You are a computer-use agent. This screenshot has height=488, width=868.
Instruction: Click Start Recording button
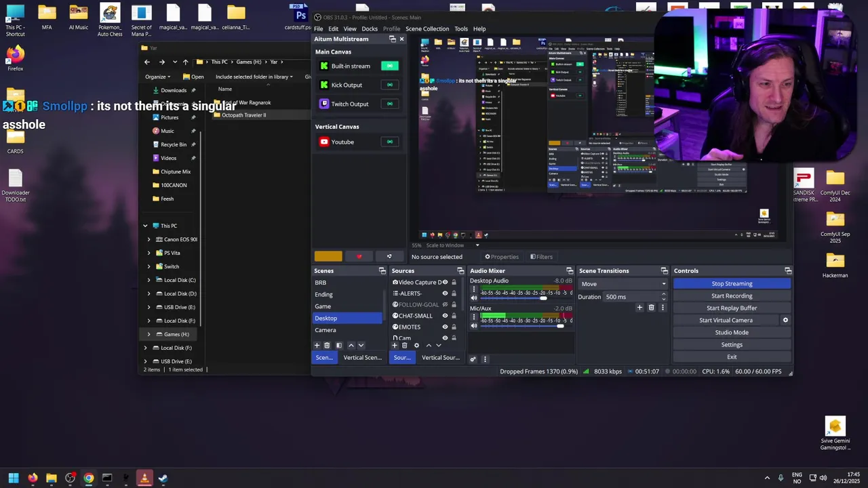(732, 296)
